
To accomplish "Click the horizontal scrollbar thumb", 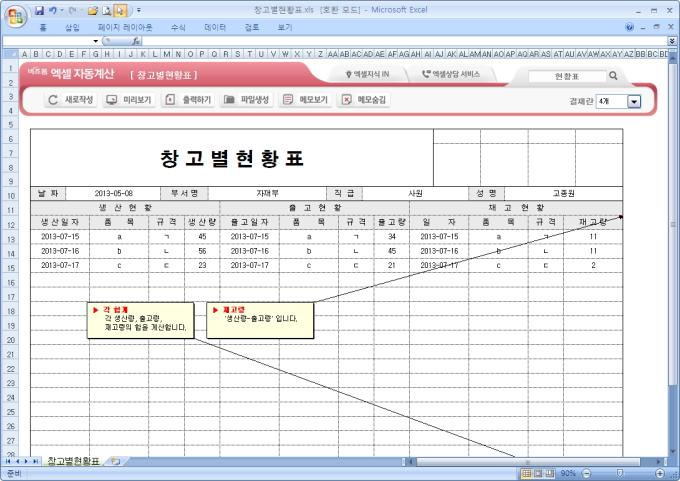I will point(528,462).
